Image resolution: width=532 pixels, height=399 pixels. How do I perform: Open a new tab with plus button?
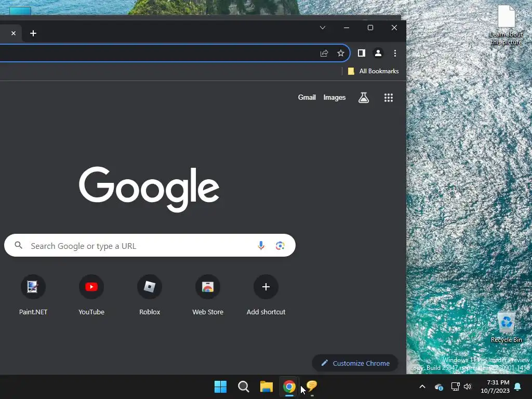(x=33, y=33)
